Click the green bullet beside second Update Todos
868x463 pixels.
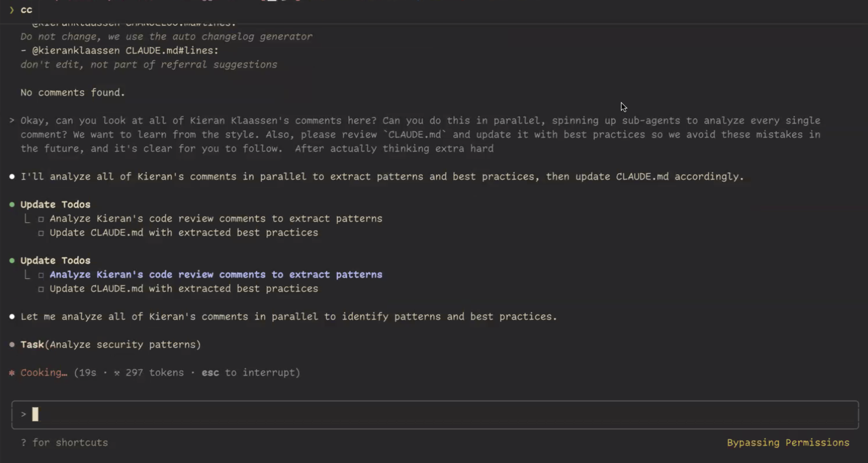12,260
